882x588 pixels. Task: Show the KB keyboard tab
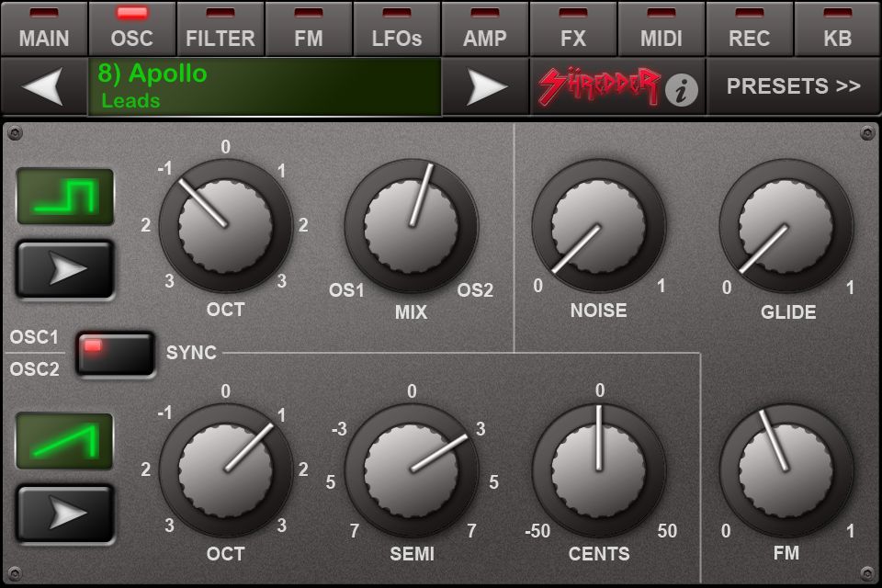pos(838,28)
